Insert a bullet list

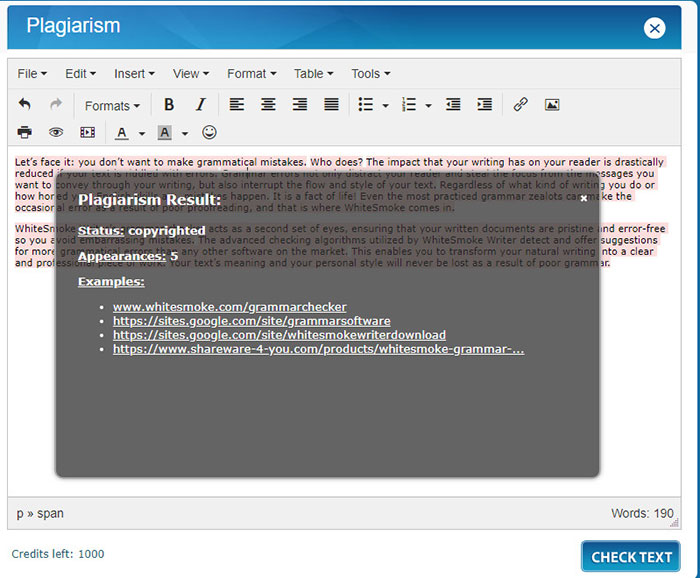(x=366, y=105)
